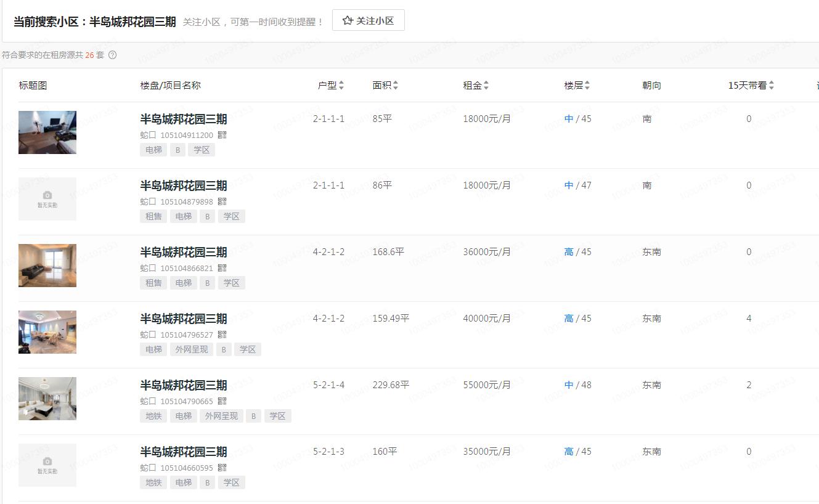Click the 外网呈现 tag on listing 105104790665
The width and height of the screenshot is (819, 504).
[x=221, y=416]
